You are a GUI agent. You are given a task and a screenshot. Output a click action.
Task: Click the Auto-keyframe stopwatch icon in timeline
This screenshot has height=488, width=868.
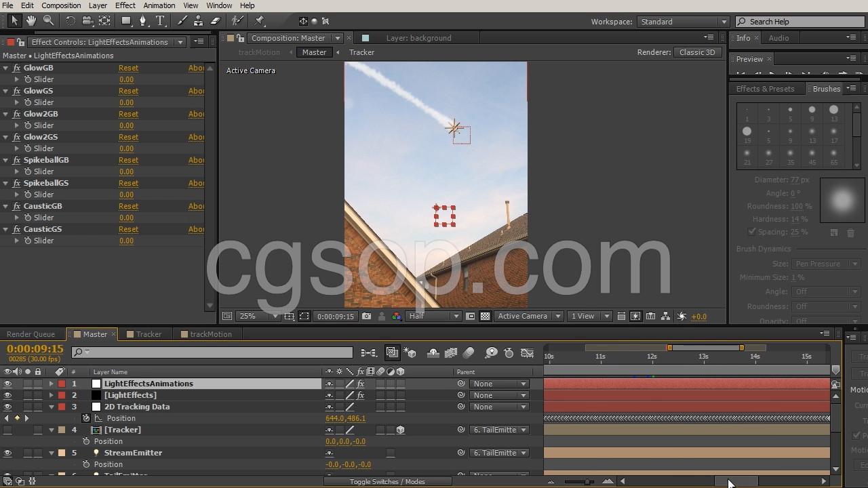click(x=509, y=352)
